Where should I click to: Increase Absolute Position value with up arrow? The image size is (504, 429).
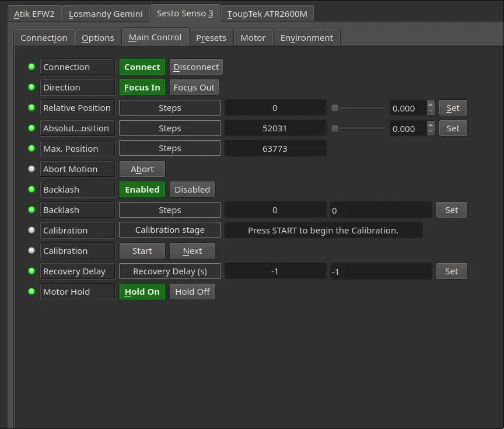tap(430, 124)
